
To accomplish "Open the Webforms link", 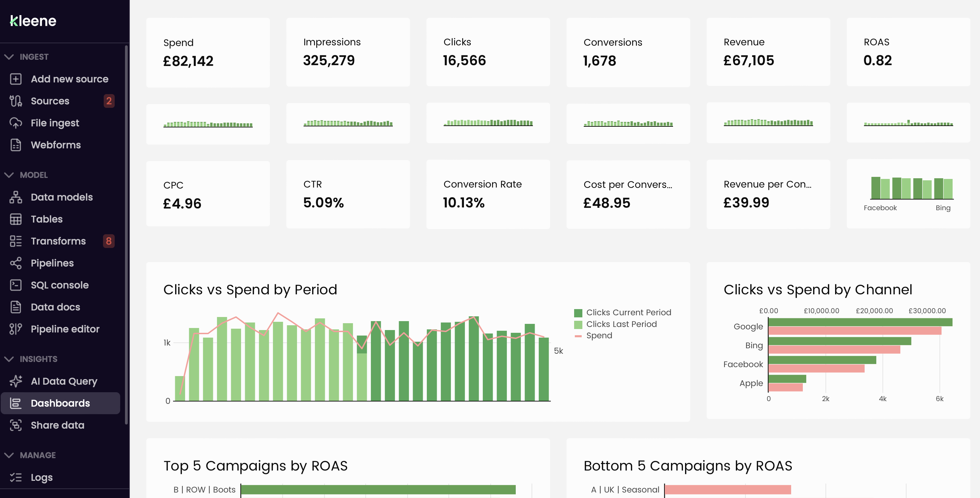I will click(x=56, y=145).
